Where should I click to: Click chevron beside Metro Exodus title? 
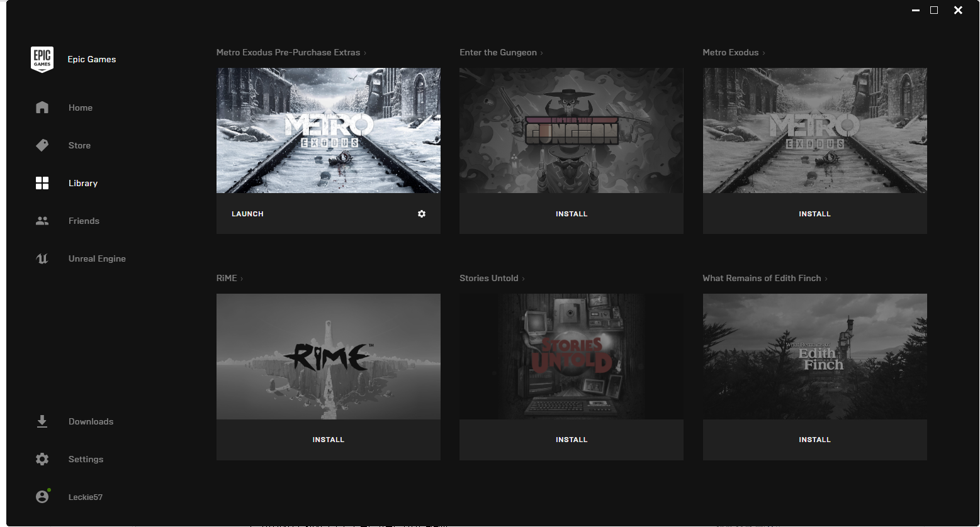(763, 53)
